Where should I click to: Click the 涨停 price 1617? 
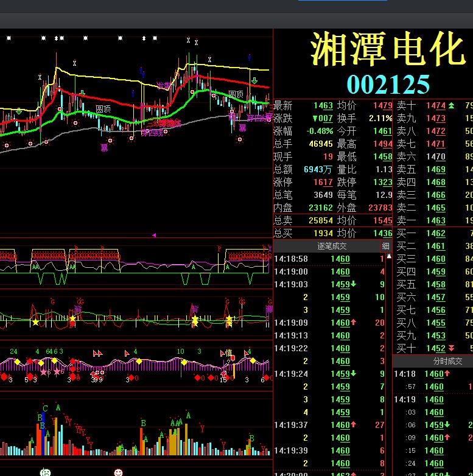point(323,182)
